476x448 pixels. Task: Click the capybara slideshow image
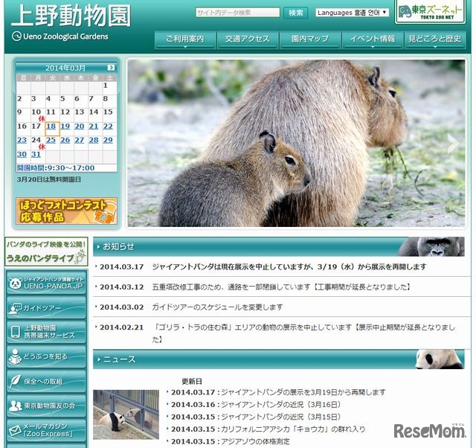(296, 143)
